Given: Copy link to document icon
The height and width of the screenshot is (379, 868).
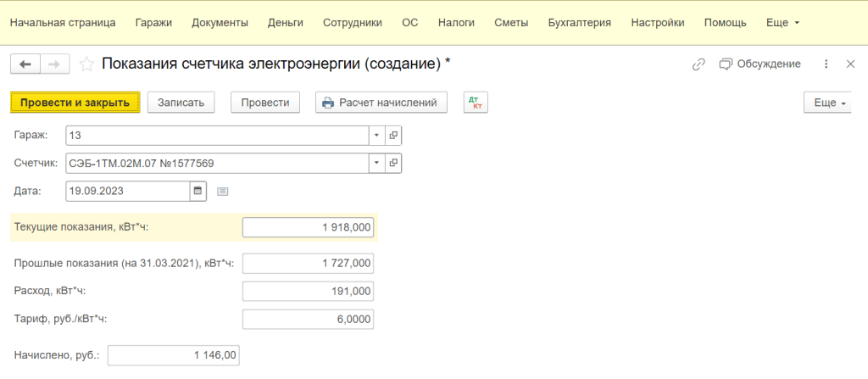Looking at the screenshot, I should click(x=698, y=64).
